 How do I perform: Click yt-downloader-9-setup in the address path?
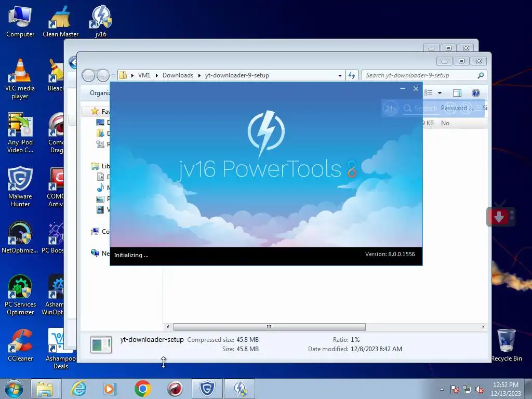pos(237,75)
